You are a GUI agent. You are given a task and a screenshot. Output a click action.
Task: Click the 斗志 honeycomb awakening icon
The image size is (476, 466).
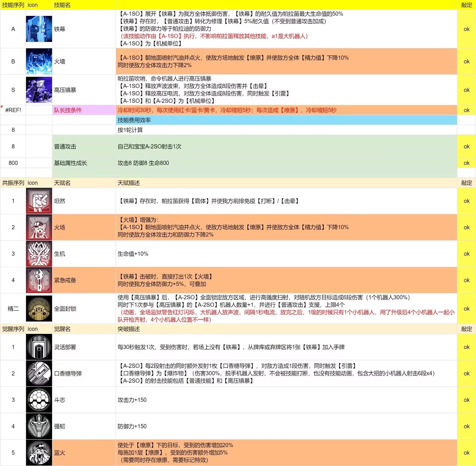(x=39, y=400)
